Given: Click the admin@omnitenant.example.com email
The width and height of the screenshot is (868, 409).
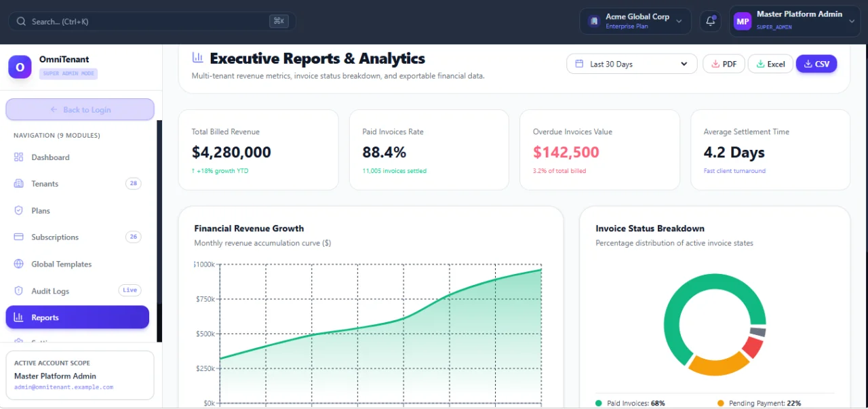Looking at the screenshot, I should pos(64,387).
